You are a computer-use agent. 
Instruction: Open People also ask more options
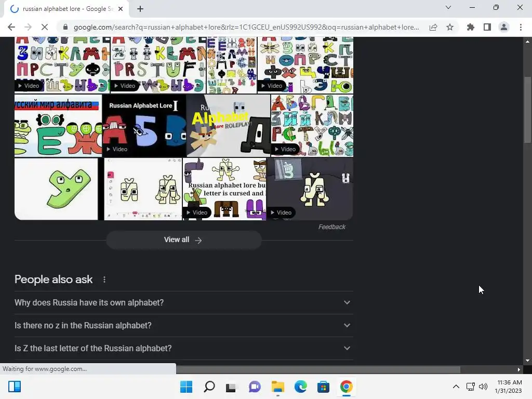(x=104, y=280)
